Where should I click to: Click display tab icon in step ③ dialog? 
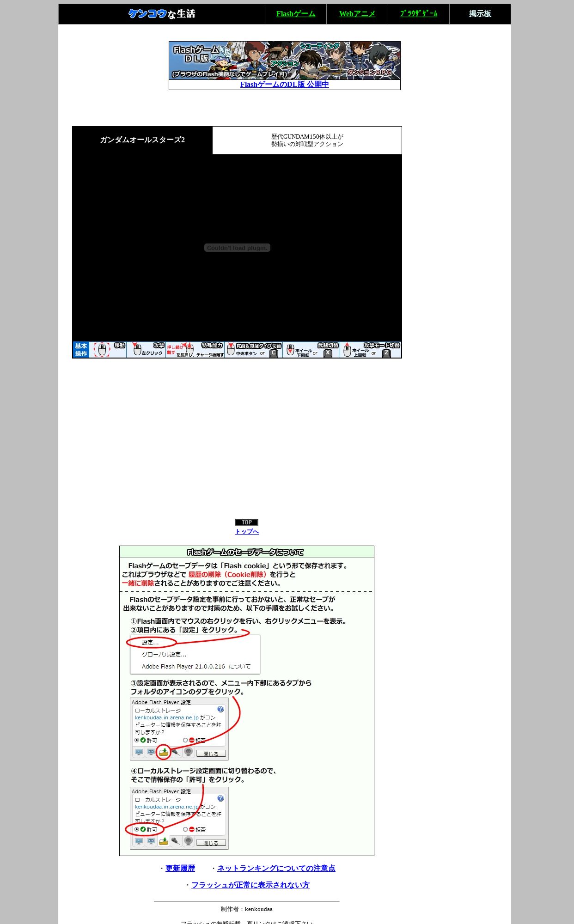(x=139, y=753)
